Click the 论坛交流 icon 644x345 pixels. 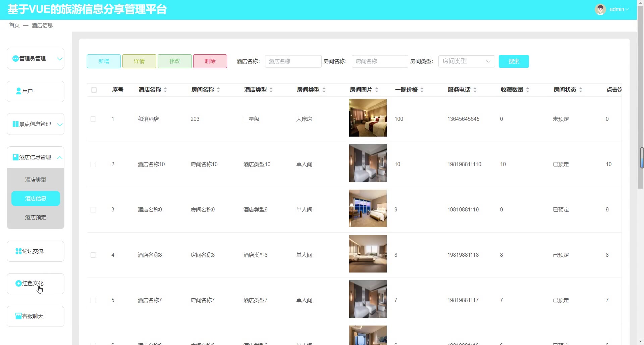[19, 251]
